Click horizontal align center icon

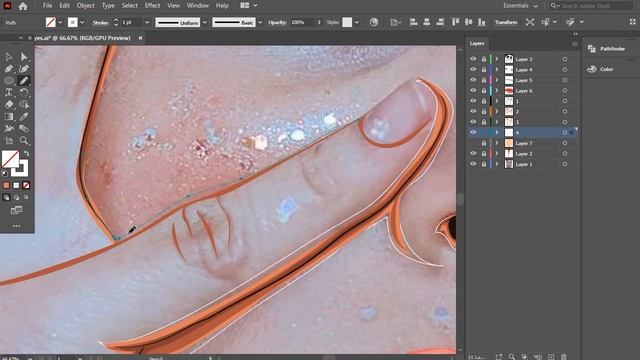[x=427, y=22]
